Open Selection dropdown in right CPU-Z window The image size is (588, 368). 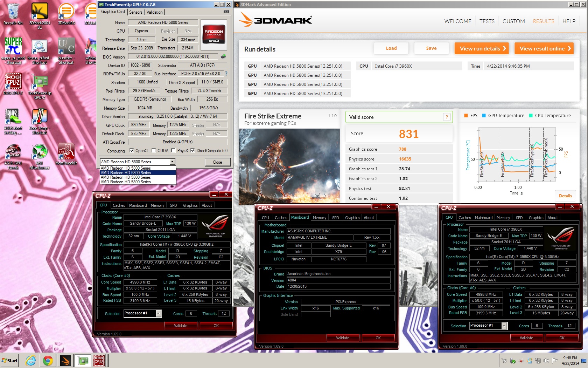504,326
